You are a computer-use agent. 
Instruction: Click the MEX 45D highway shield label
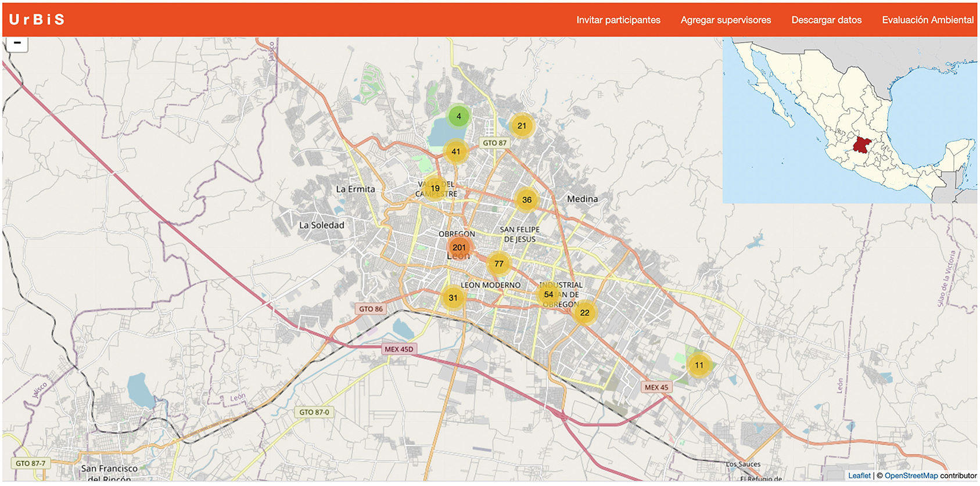399,349
